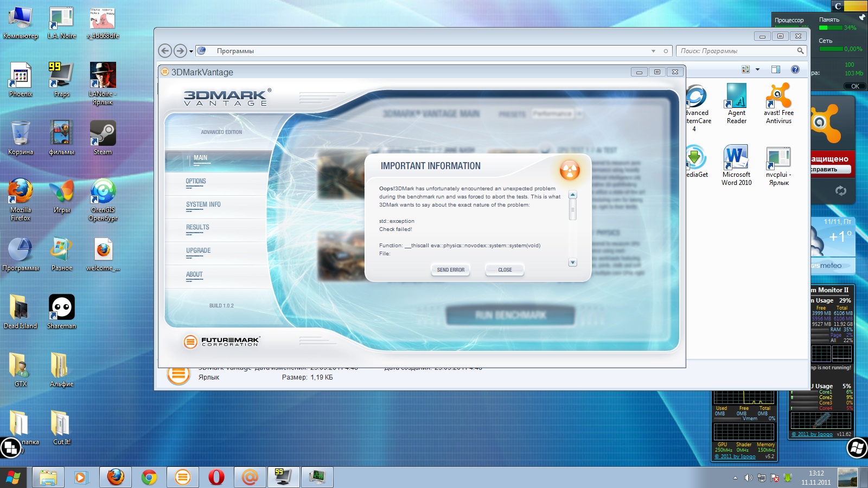Click the error message scrollbar thumb
Viewport: 868px width, 488px height.
572,209
